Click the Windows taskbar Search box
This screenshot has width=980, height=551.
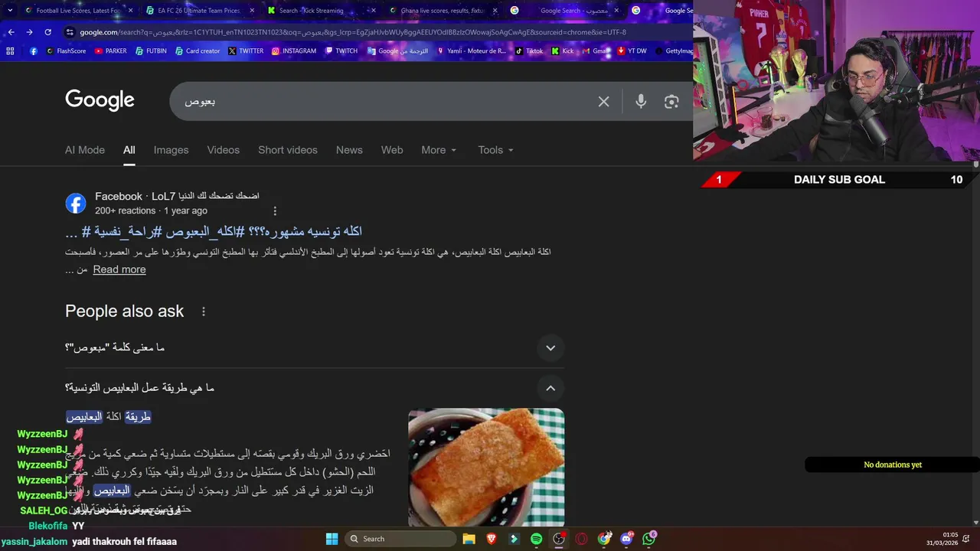coord(400,539)
